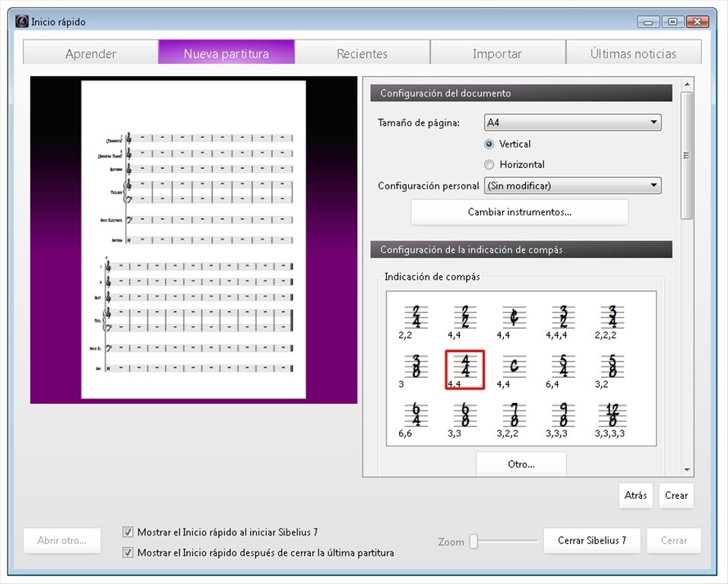Choose the cut common time symbol
This screenshot has height=584, width=728.
pos(514,317)
